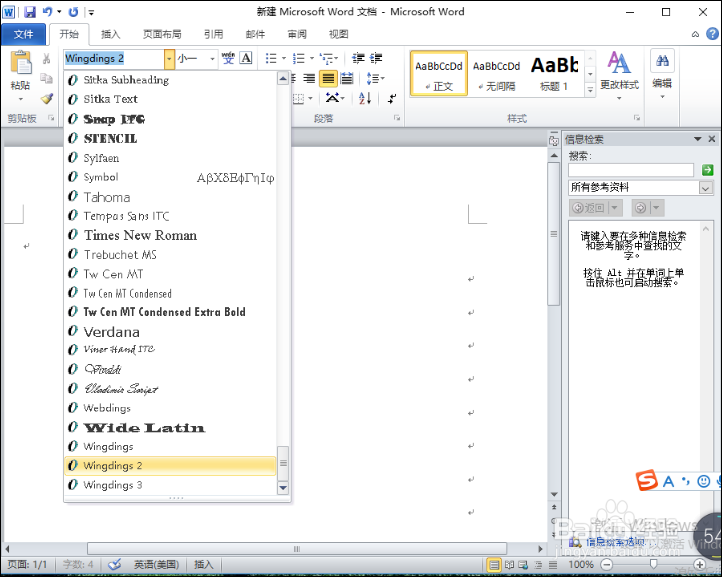Click the decrease indent icon

358,58
